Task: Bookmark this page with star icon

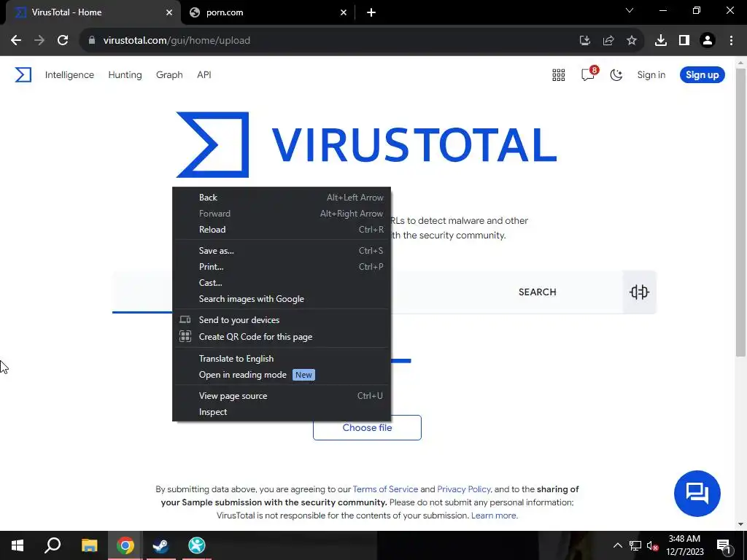Action: click(632, 41)
